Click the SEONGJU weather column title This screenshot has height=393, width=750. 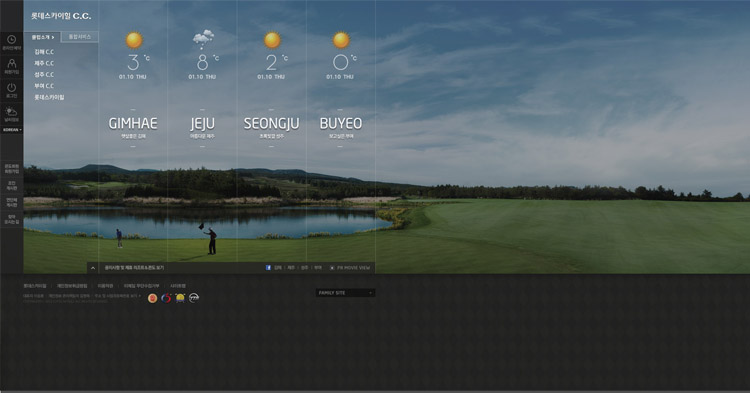click(x=271, y=123)
